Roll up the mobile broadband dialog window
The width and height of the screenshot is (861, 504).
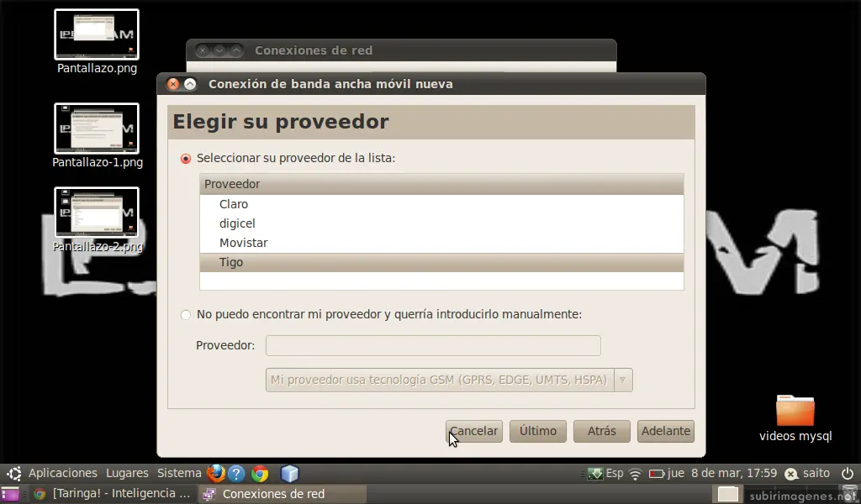point(190,84)
